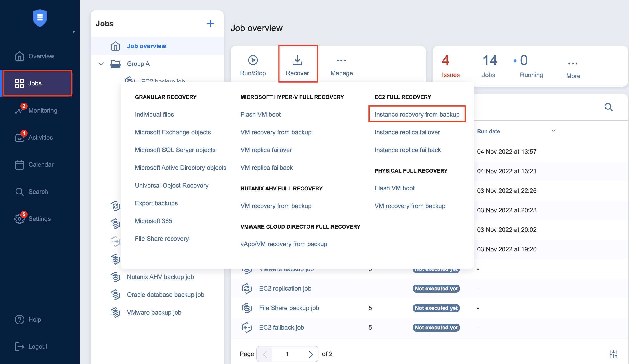Open EC2 replication job table row
The width and height of the screenshot is (629, 364).
[285, 288]
